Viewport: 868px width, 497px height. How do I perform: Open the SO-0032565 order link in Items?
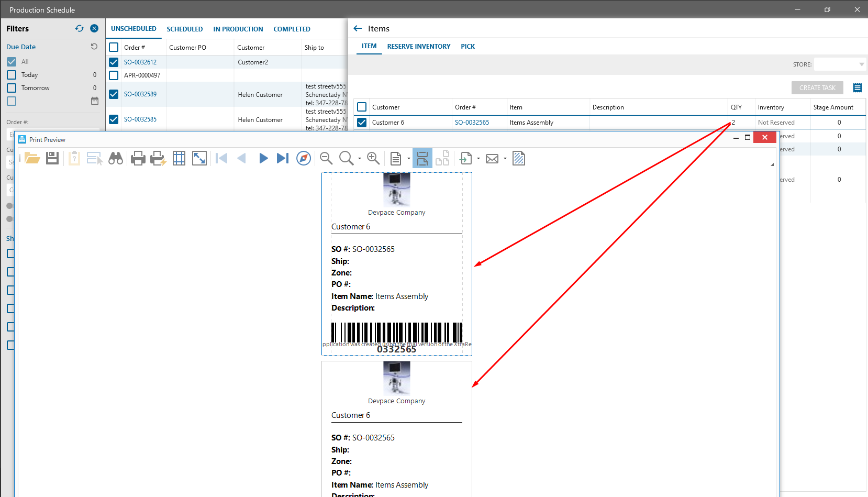(x=472, y=123)
